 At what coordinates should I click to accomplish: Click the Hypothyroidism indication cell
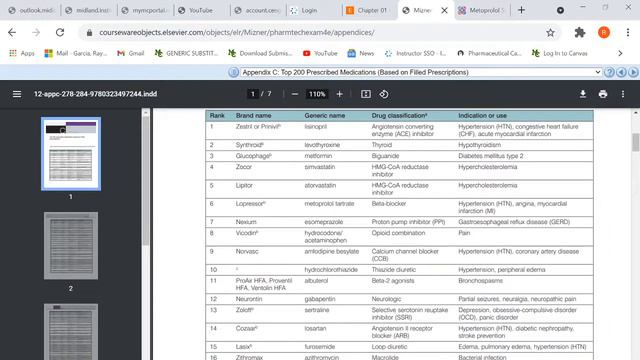coord(479,145)
